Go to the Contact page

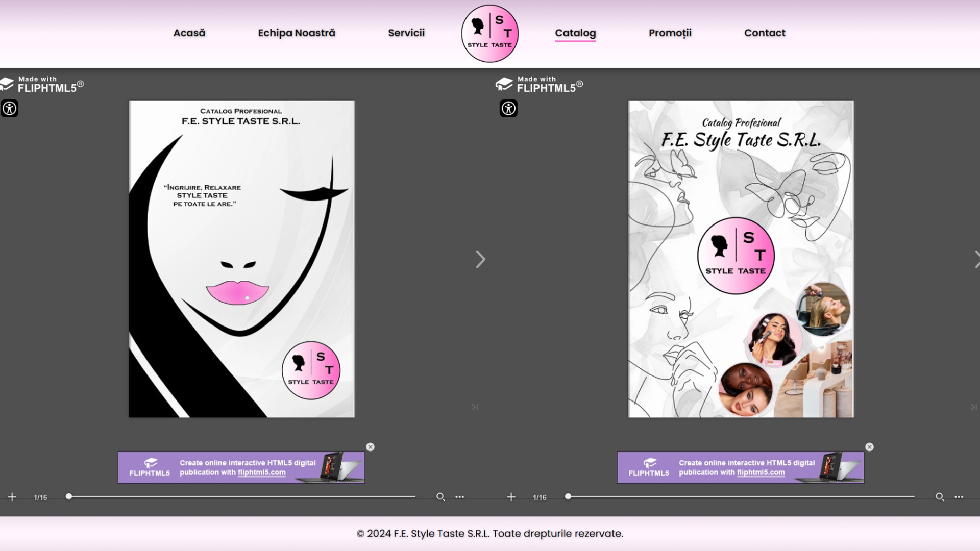click(x=765, y=33)
